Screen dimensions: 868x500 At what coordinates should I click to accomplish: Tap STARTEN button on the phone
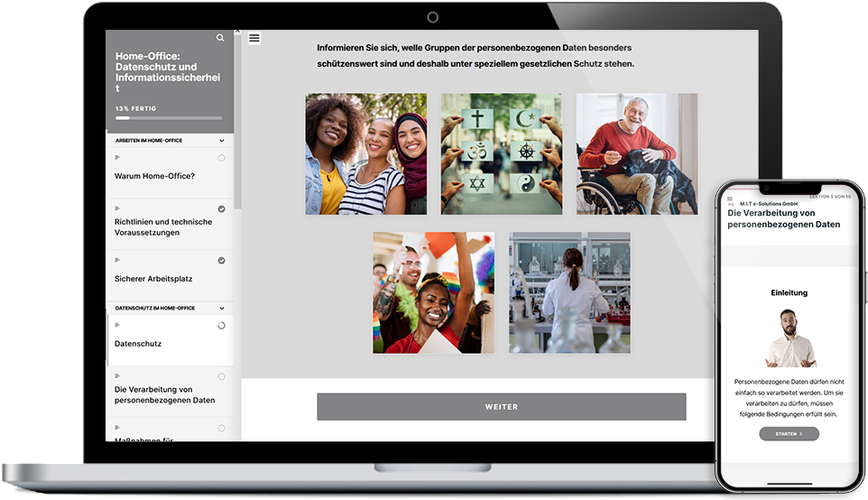[x=789, y=433]
